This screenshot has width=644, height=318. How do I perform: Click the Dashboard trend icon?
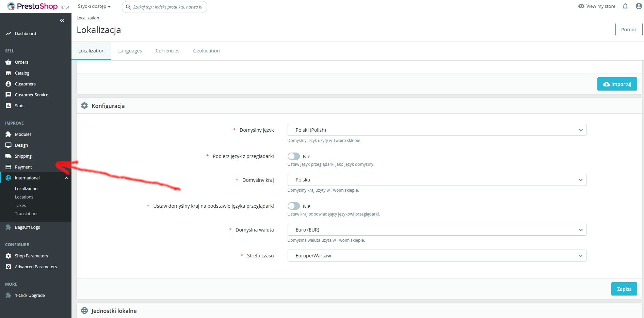coord(9,34)
